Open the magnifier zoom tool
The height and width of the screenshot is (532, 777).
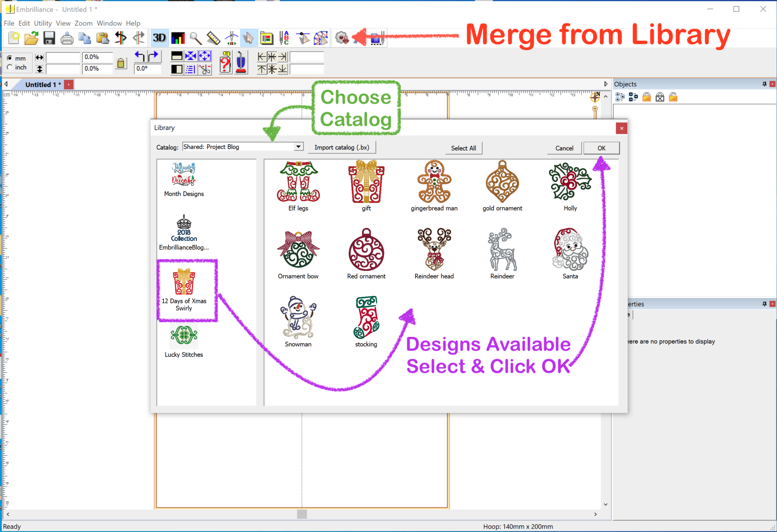[195, 38]
